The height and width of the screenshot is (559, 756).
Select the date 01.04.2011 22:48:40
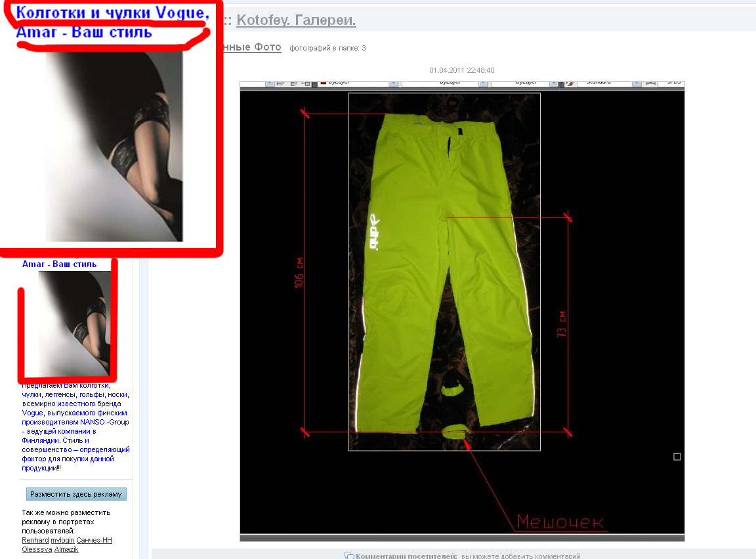pos(462,70)
